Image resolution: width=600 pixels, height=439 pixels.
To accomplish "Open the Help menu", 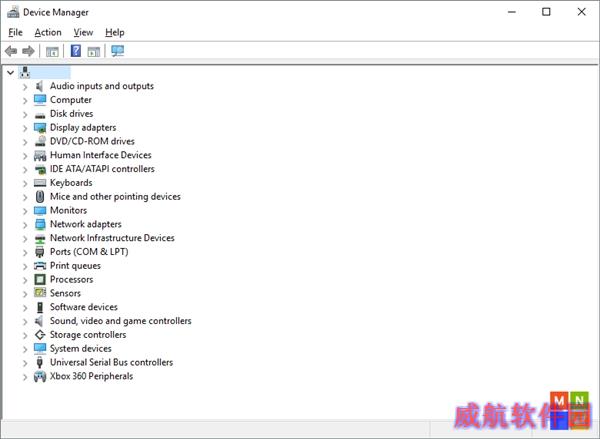I will [115, 33].
